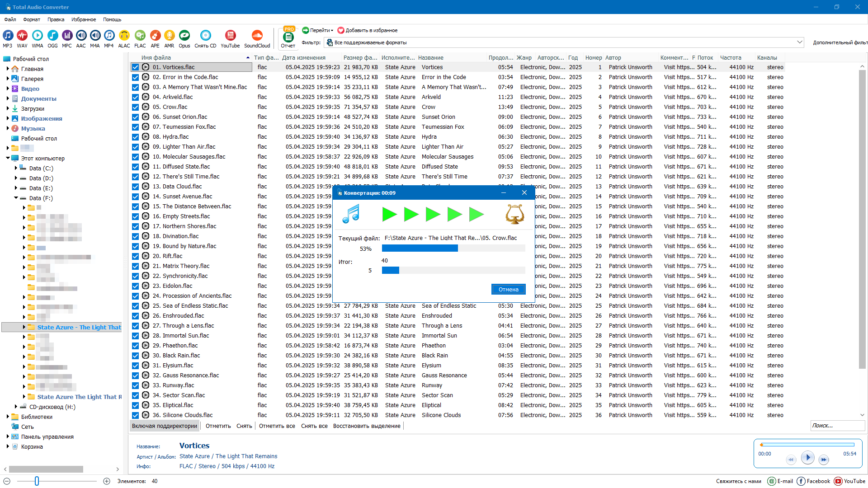
Task: Click the zoom slider in the status bar
Action: [x=37, y=481]
